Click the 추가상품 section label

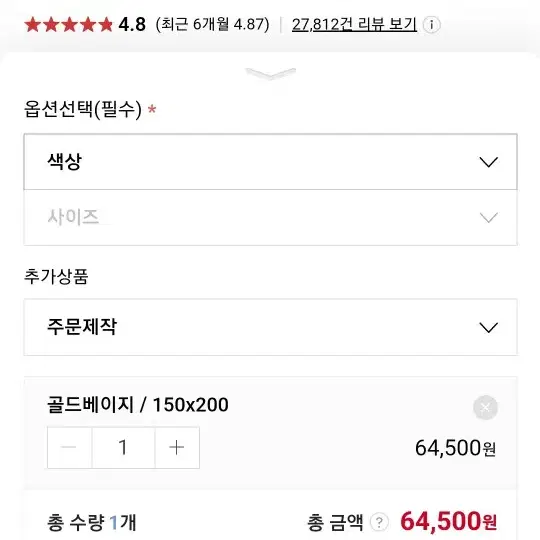pos(56,276)
